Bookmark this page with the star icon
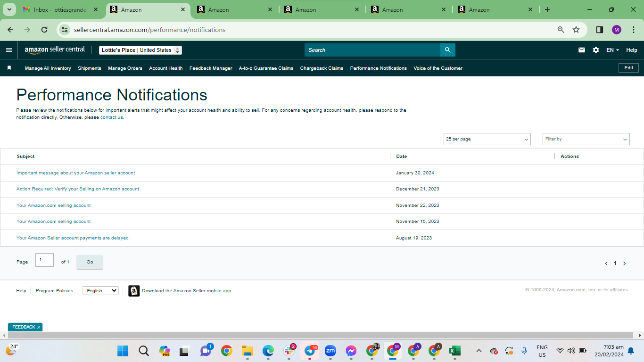This screenshot has height=362, width=644. pos(576,30)
